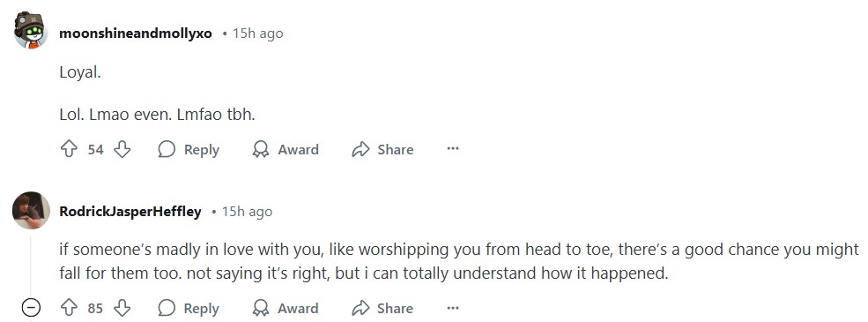Open RodrickJasperHeffley's profile via username
Screen dimensions: 868x322
(130, 212)
